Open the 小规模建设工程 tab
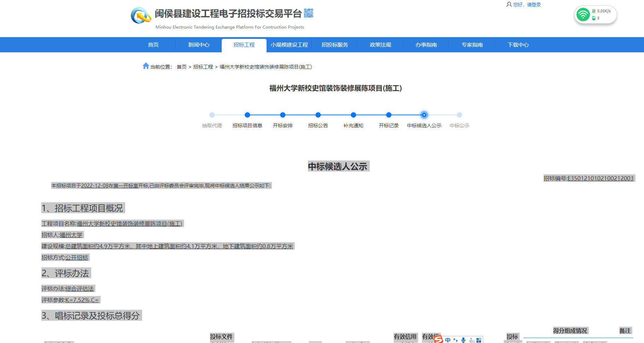644x343 pixels. tap(289, 45)
